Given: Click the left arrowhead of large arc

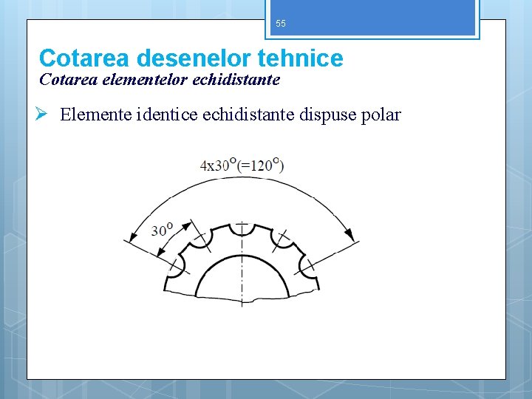Looking at the screenshot, I should click(x=133, y=236).
